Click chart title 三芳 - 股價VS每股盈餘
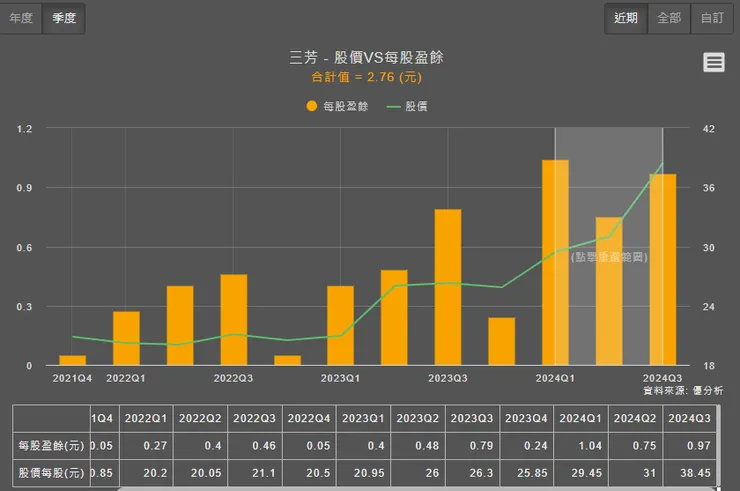This screenshot has height=491, width=740. click(x=366, y=57)
